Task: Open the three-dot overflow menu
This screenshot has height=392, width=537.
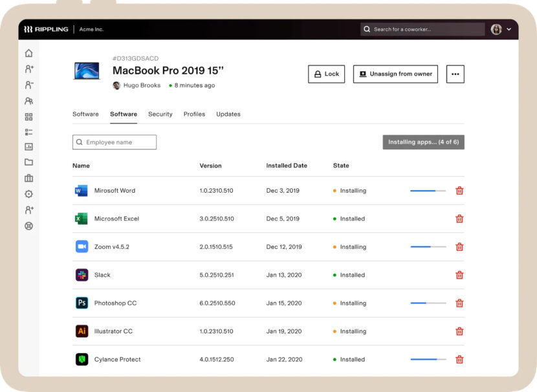Action: tap(455, 74)
